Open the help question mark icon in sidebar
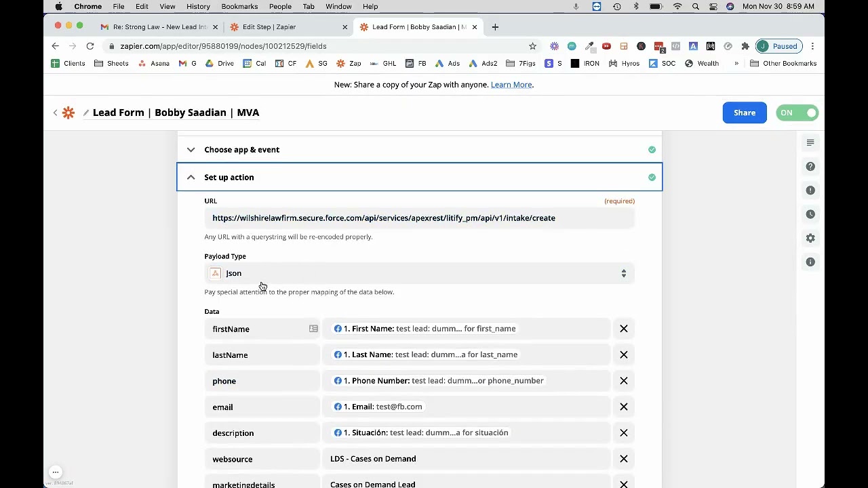This screenshot has width=868, height=488. click(810, 167)
